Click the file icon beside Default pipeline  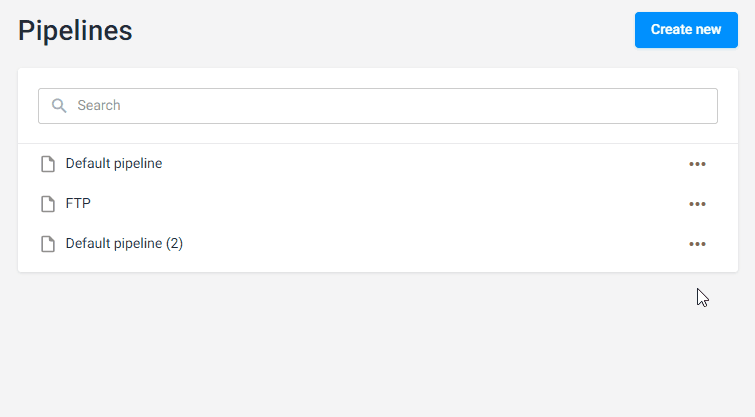[48, 164]
